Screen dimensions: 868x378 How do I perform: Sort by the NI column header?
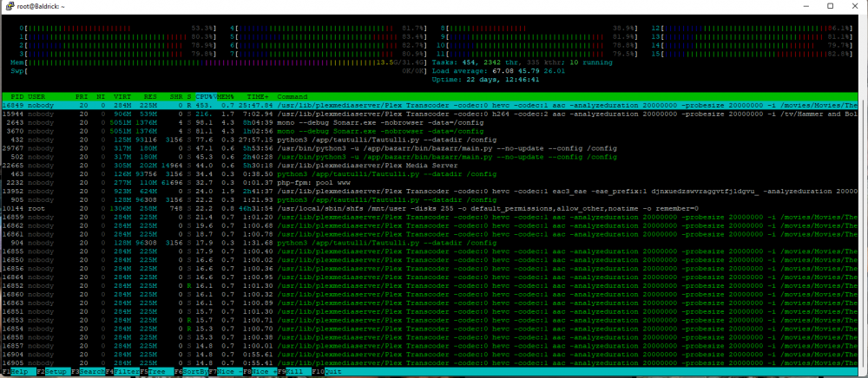[101, 97]
